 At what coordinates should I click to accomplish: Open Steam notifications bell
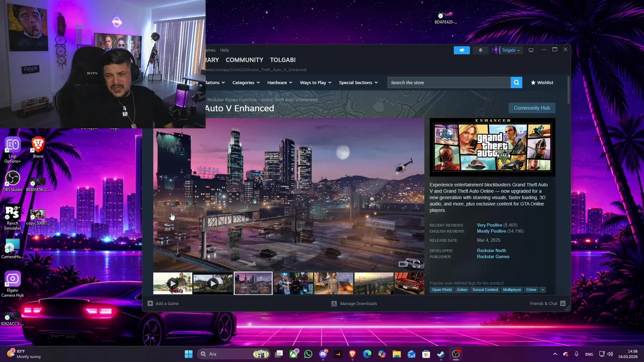(480, 50)
